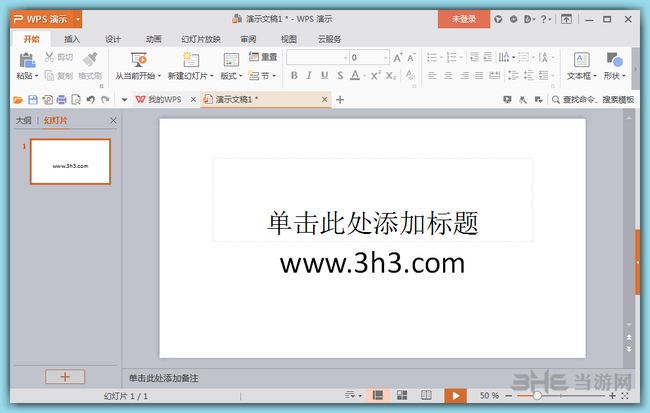Click the Save floppy disk icon
Image resolution: width=650 pixels, height=413 pixels.
tap(33, 100)
